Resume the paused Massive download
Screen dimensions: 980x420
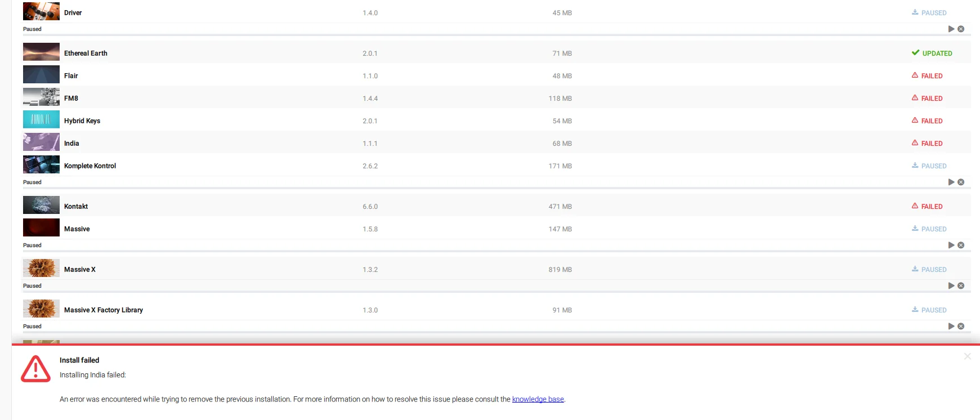(951, 245)
